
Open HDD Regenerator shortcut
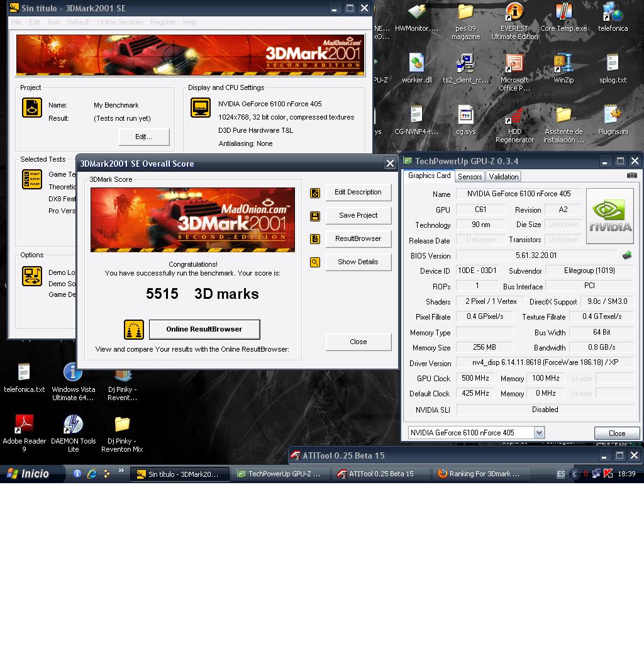[514, 125]
